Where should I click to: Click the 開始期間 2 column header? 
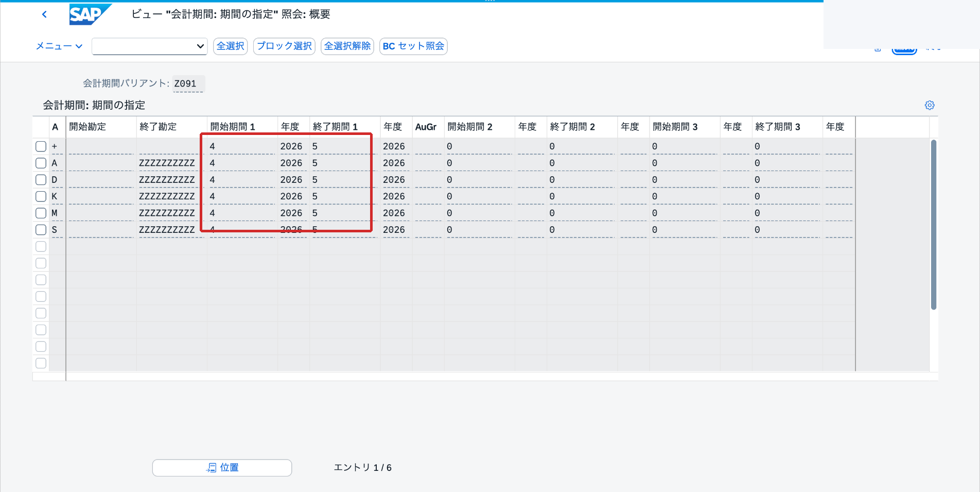click(x=479, y=127)
